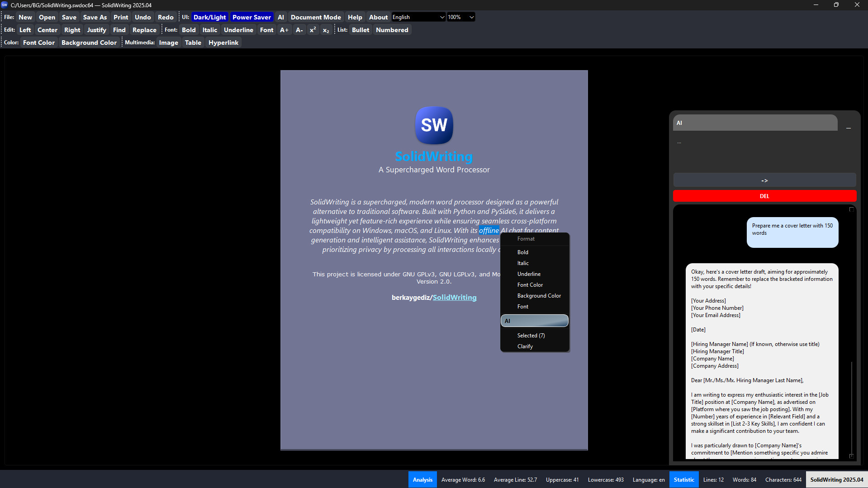Choose Save As in the File toolbar
Viewport: 868px width, 488px height.
(x=95, y=17)
